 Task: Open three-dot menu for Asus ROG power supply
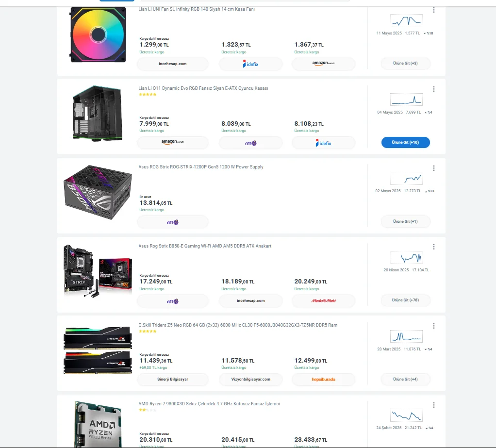[x=434, y=168]
